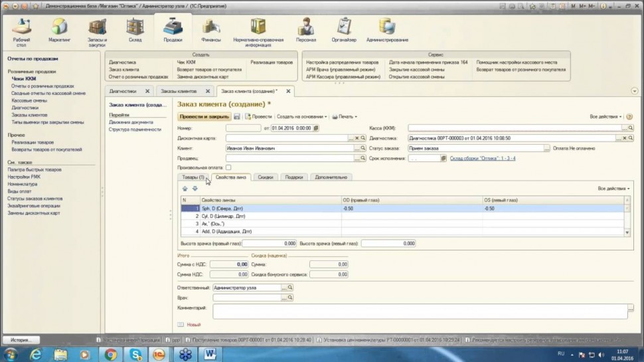Screen dimensions: 644x362
Task: Click the Провести и закрыть button
Action: 204,116
